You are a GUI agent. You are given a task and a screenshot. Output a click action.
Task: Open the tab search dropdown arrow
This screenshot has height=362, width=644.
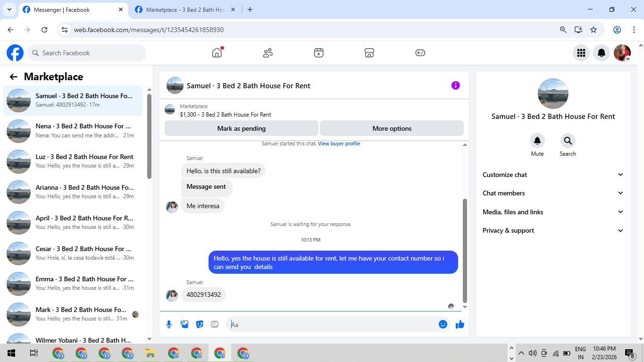point(9,9)
